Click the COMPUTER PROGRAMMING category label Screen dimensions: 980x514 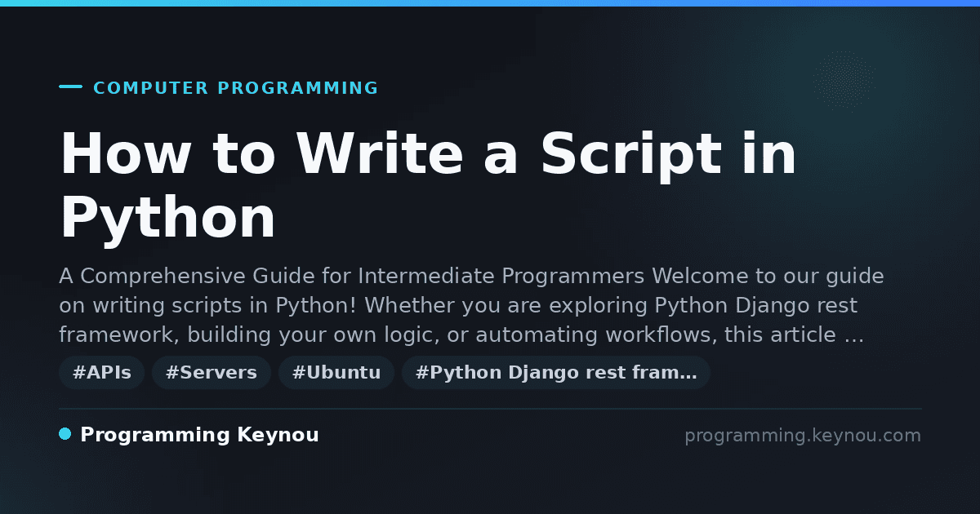coord(236,88)
